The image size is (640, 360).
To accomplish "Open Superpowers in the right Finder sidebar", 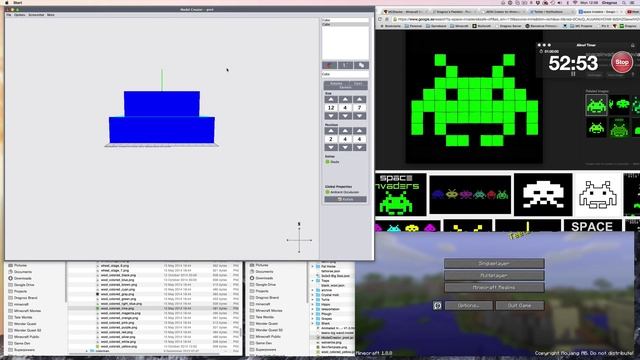I will click(263, 350).
